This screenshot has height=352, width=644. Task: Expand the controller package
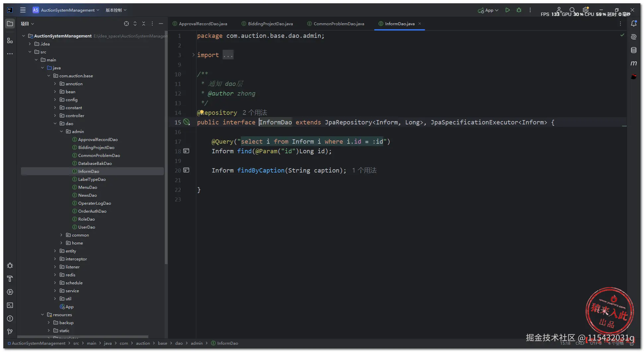pos(55,115)
